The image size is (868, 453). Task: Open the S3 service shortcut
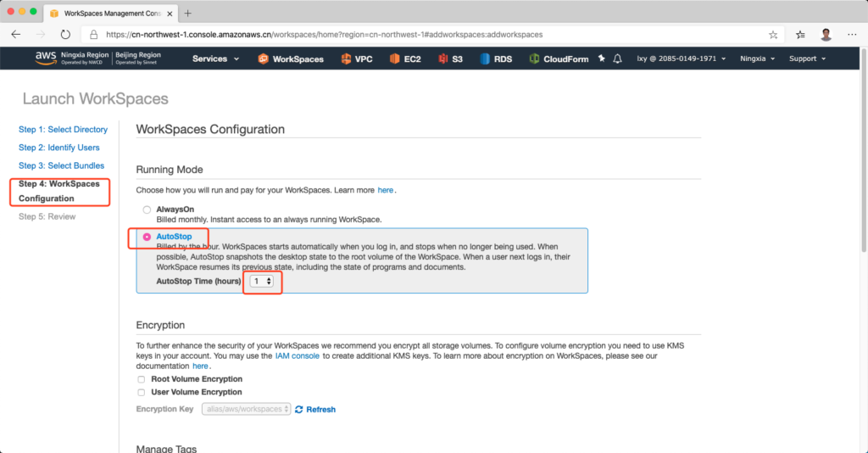tap(444, 59)
